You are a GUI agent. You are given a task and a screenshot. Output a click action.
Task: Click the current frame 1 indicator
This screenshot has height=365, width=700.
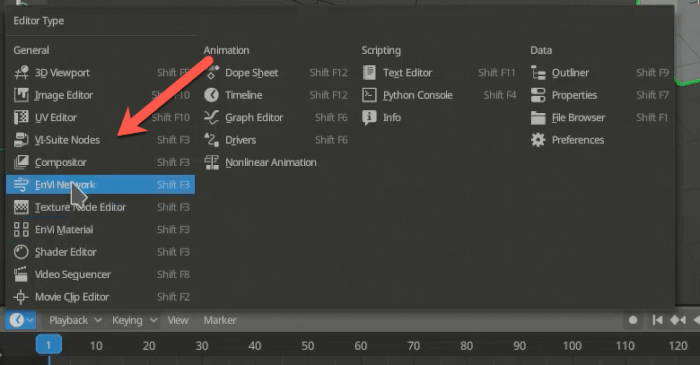click(x=49, y=345)
